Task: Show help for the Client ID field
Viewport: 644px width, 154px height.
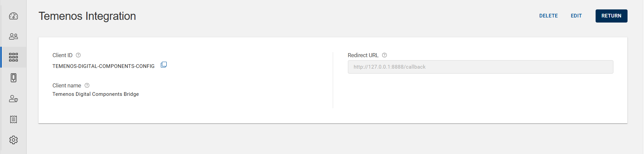Action: [x=78, y=55]
